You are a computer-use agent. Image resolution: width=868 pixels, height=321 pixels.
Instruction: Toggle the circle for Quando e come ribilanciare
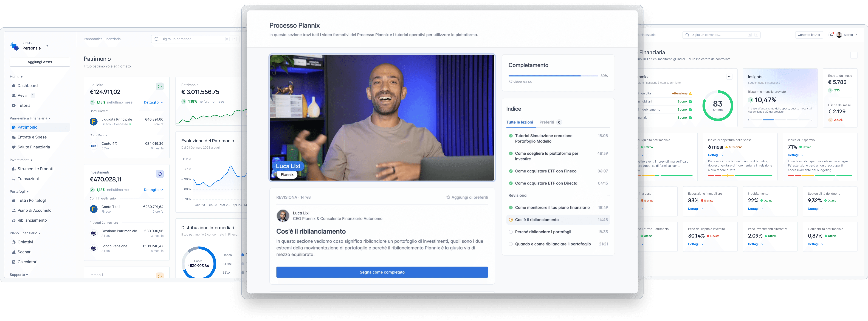[511, 244]
